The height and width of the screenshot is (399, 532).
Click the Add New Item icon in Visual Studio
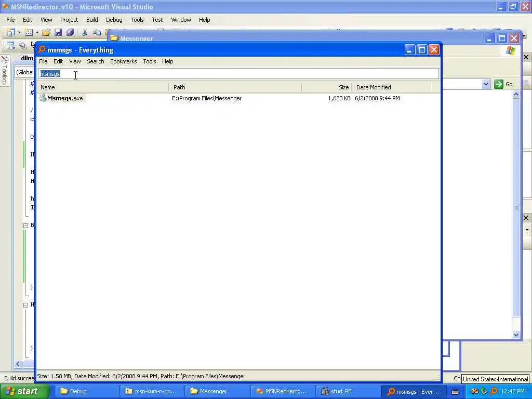click(29, 33)
